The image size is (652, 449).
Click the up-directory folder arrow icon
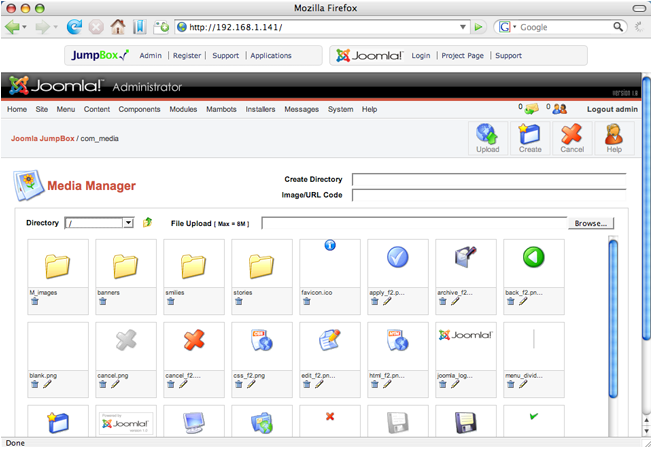[147, 222]
